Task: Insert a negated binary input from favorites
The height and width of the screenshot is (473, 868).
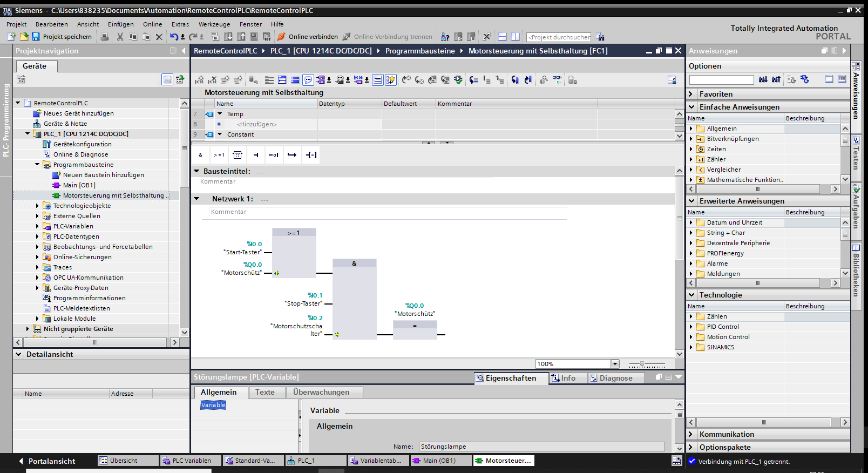Action: (x=274, y=155)
